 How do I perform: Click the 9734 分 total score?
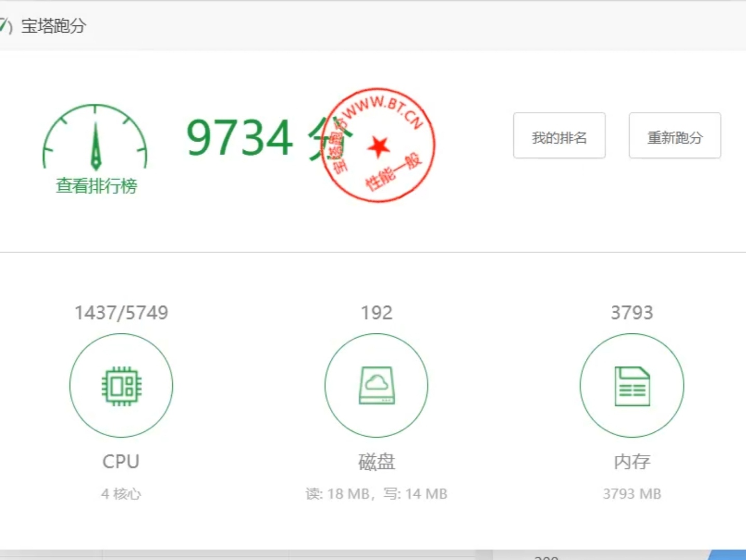point(270,137)
